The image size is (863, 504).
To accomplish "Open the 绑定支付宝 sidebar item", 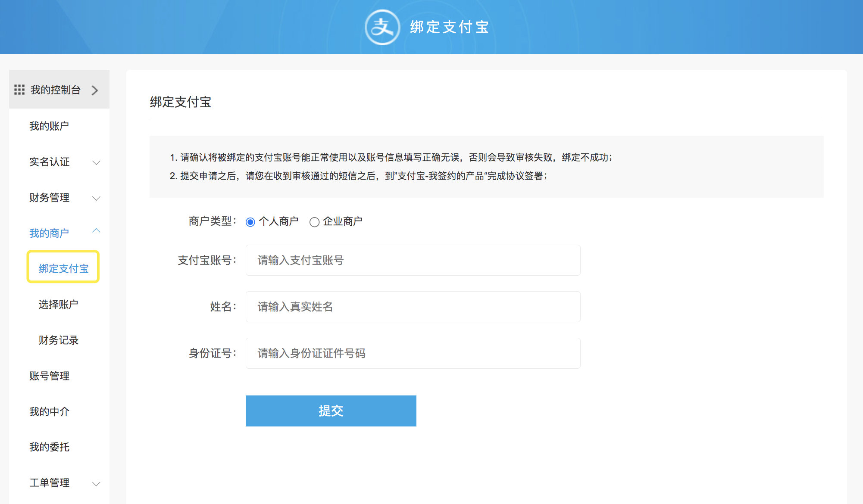I will pyautogui.click(x=63, y=268).
